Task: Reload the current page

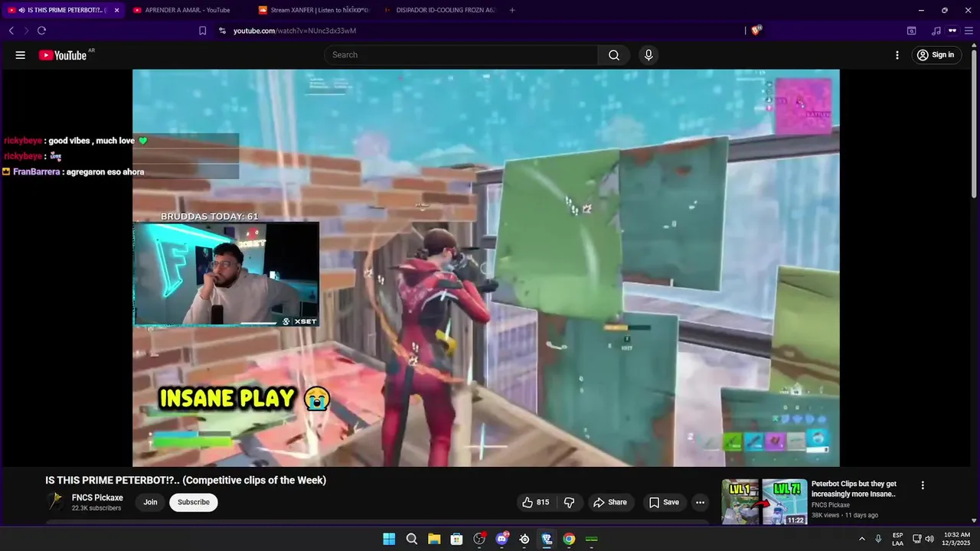Action: tap(41, 31)
